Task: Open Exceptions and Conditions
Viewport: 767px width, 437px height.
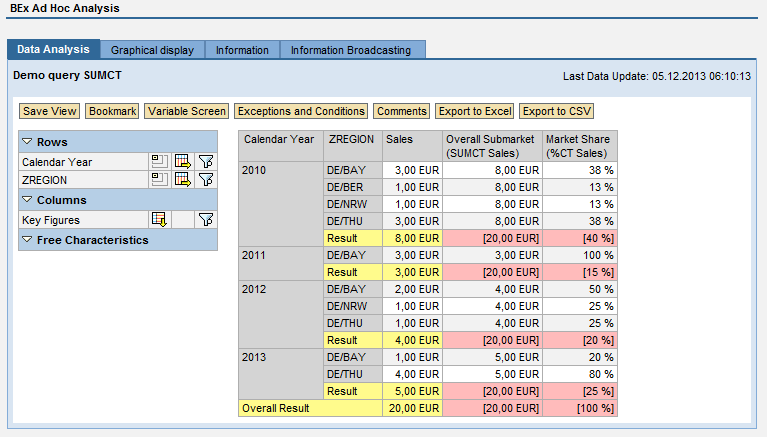Action: 301,111
